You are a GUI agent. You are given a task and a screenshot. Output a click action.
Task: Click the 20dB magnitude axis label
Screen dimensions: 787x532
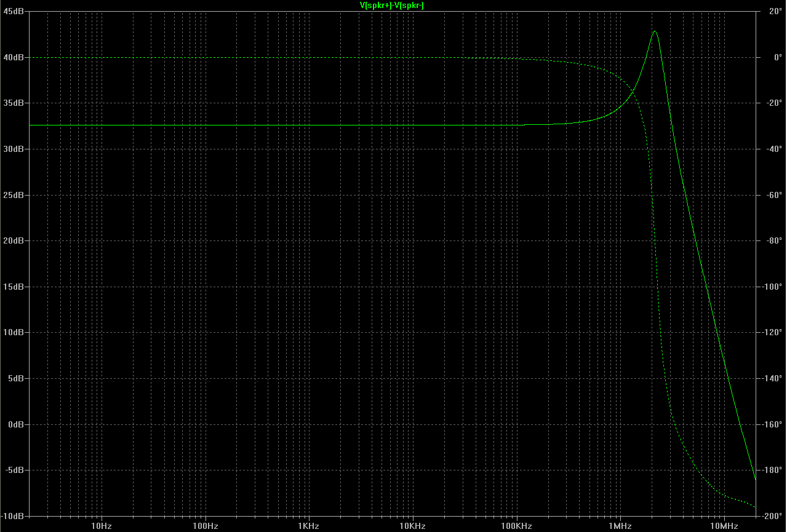click(x=14, y=240)
